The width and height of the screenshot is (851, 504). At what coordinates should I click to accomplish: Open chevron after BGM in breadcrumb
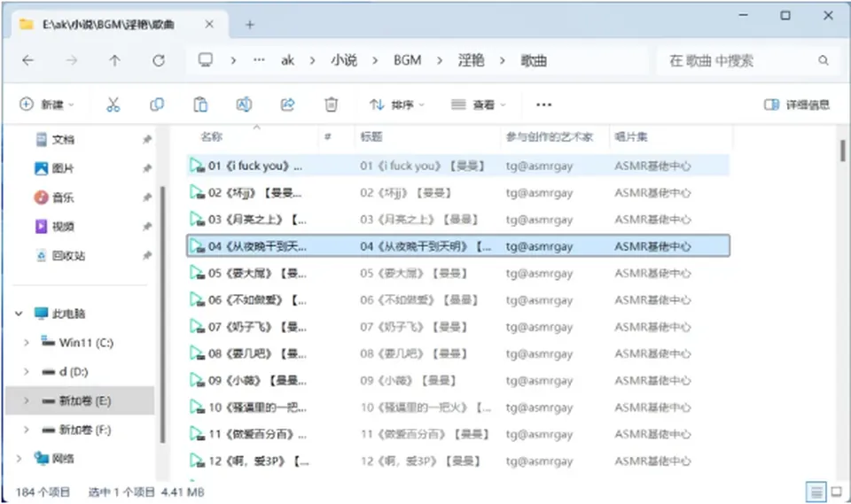coord(440,60)
